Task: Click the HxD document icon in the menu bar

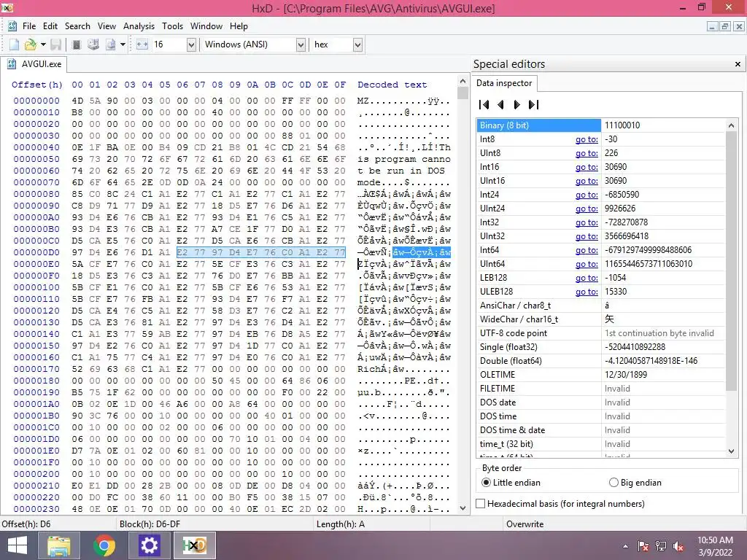Action: (x=12, y=26)
